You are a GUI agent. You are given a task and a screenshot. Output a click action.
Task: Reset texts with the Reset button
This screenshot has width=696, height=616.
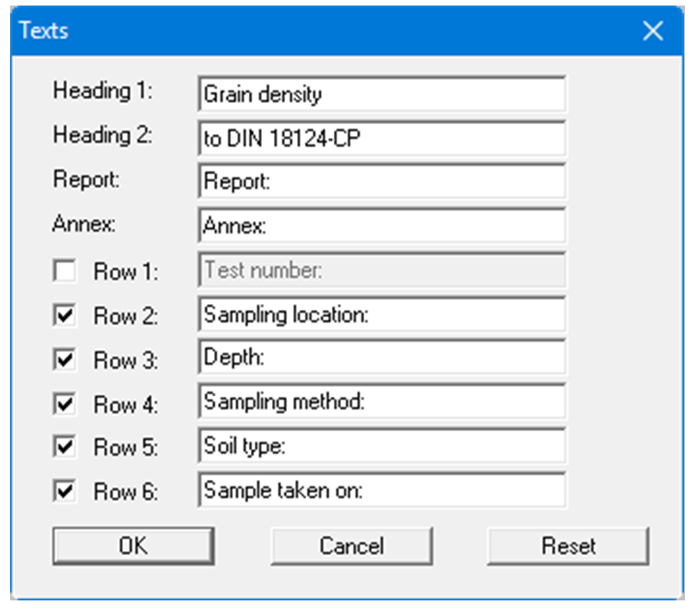click(x=568, y=545)
